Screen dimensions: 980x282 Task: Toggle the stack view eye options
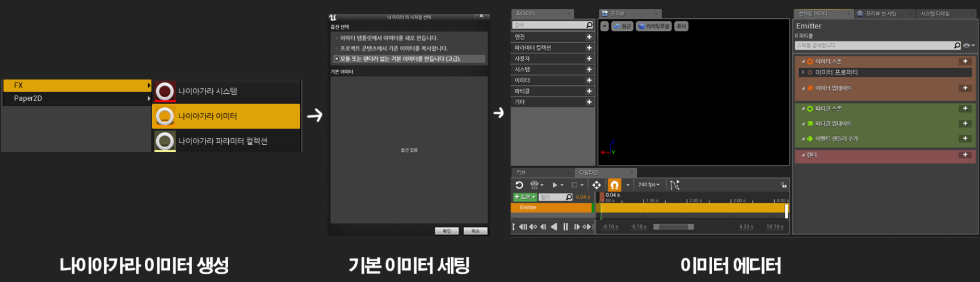(x=969, y=46)
